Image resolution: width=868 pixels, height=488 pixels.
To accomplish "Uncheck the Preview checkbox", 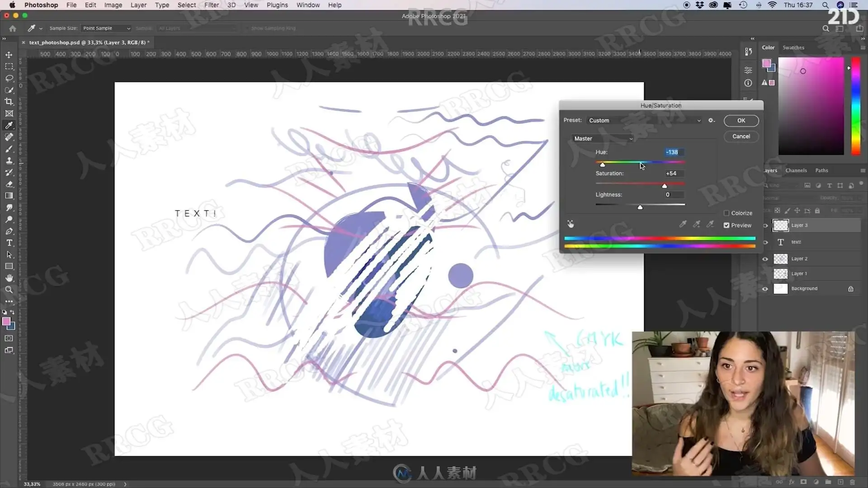I will [x=726, y=225].
